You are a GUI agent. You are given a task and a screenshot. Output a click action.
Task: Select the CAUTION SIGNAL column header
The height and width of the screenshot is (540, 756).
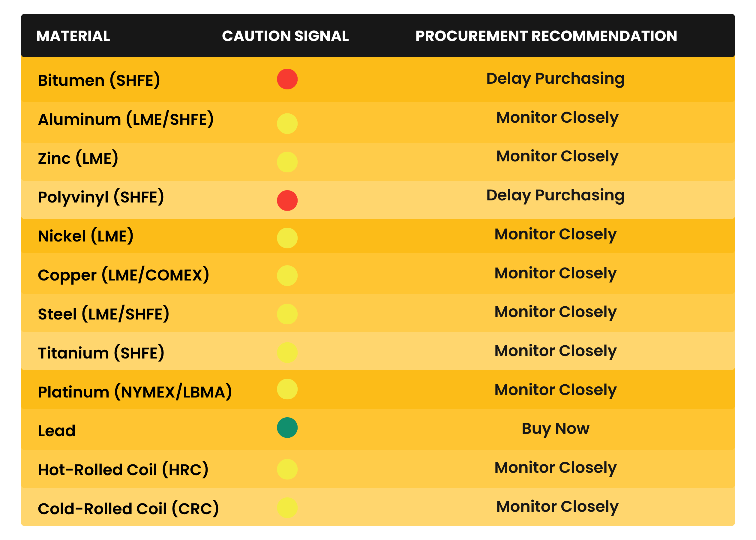[285, 36]
